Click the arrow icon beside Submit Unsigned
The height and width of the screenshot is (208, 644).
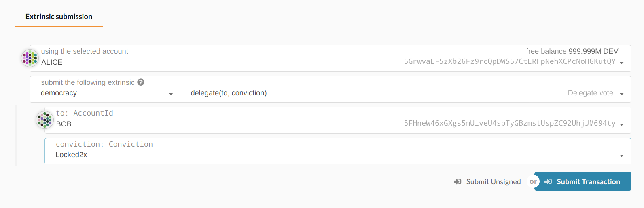pyautogui.click(x=458, y=182)
